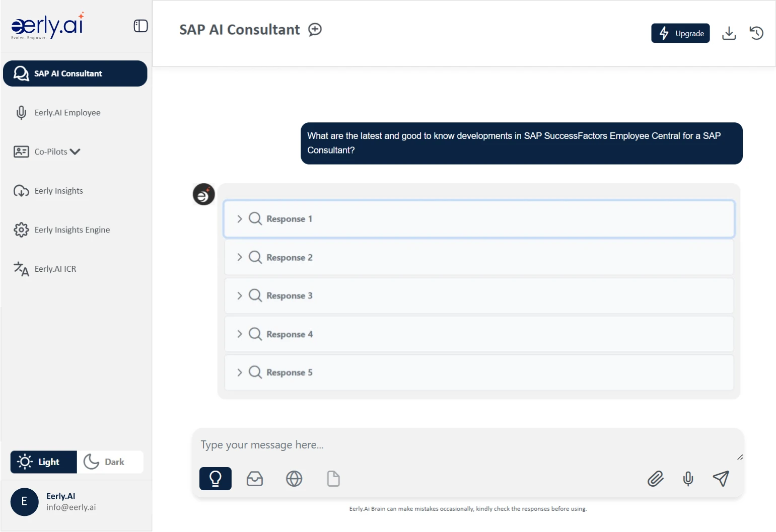Open the Eerly.AI Employee section
This screenshot has width=776, height=532.
tap(67, 112)
